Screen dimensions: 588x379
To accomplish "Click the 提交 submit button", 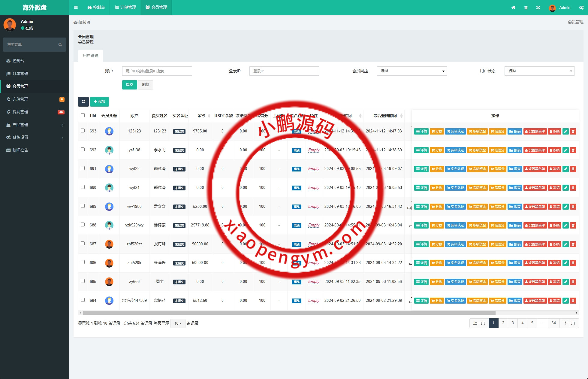I will pyautogui.click(x=130, y=85).
